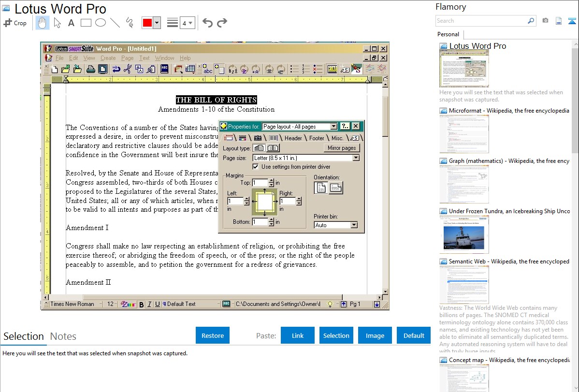
Task: Toggle Italic in Word Pro status bar
Action: (x=149, y=305)
